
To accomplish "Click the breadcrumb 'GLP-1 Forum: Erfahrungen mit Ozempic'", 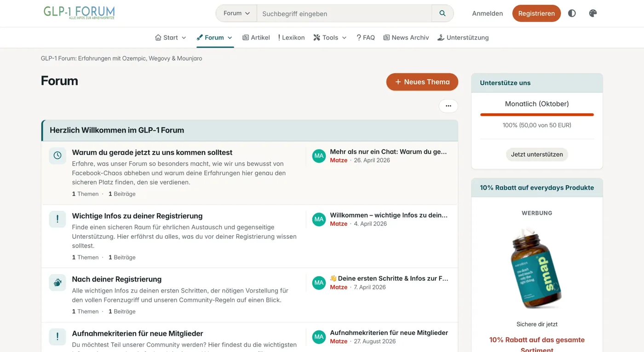I will (121, 58).
